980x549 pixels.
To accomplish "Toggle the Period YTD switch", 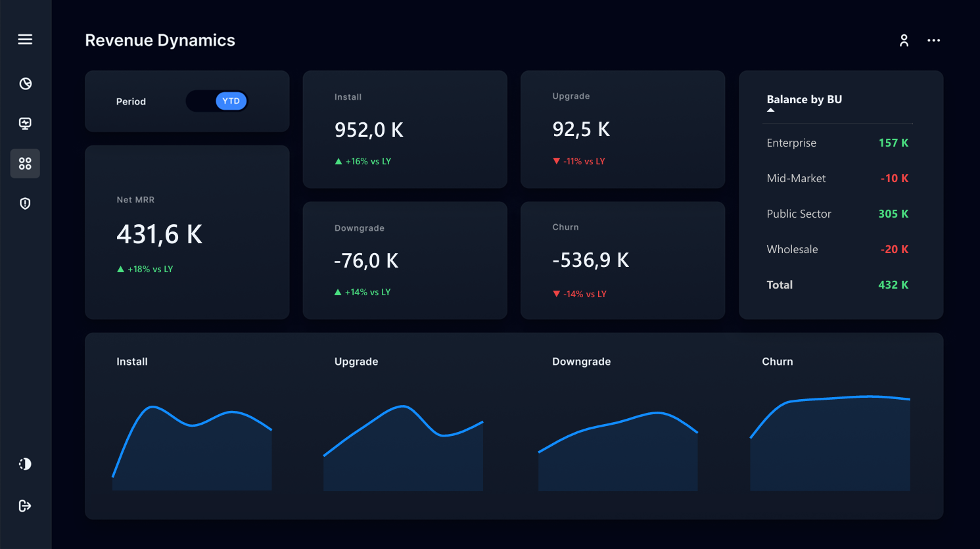I will [217, 101].
